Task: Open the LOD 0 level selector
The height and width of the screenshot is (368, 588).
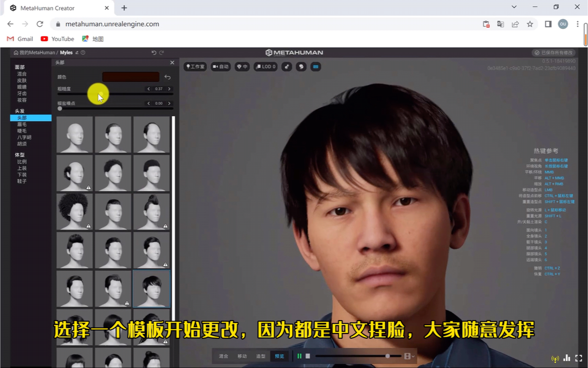Action: click(x=266, y=67)
